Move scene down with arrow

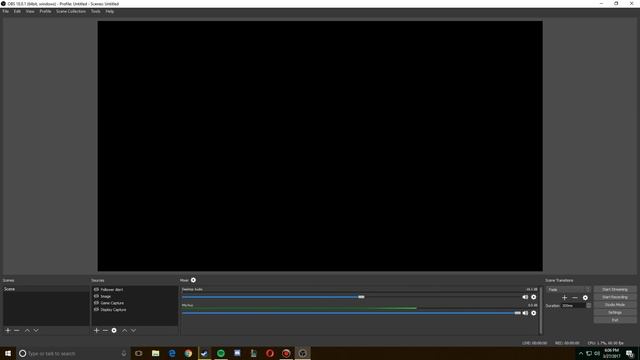[36, 330]
